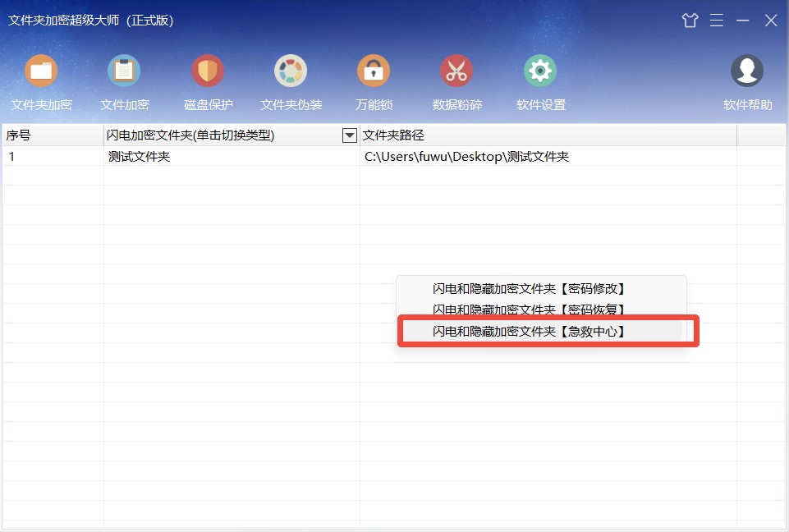Open the three-line main menu icon
This screenshot has height=532, width=789.
point(717,21)
